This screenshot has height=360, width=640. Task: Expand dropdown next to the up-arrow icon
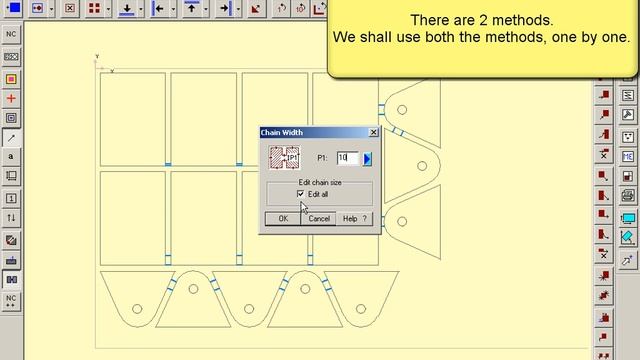tap(205, 8)
